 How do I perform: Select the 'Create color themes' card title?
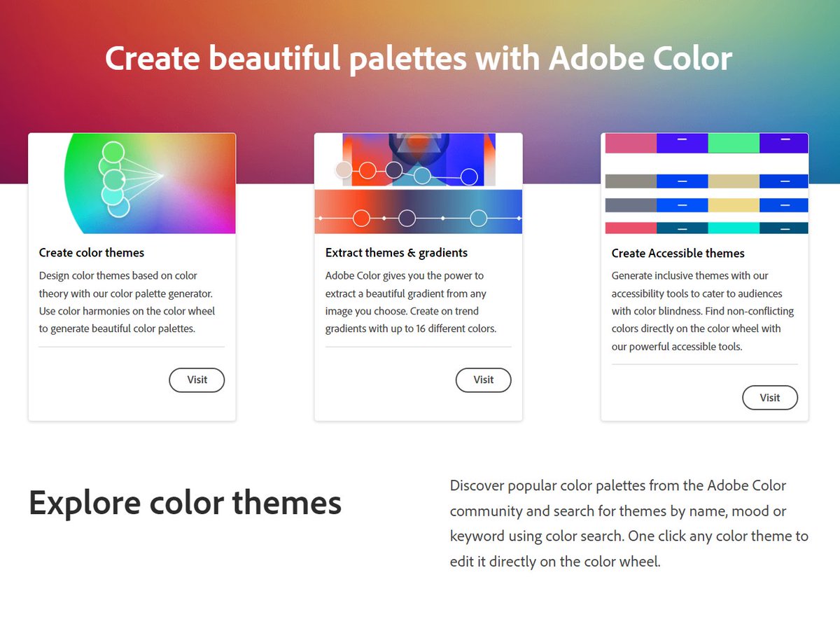point(92,253)
